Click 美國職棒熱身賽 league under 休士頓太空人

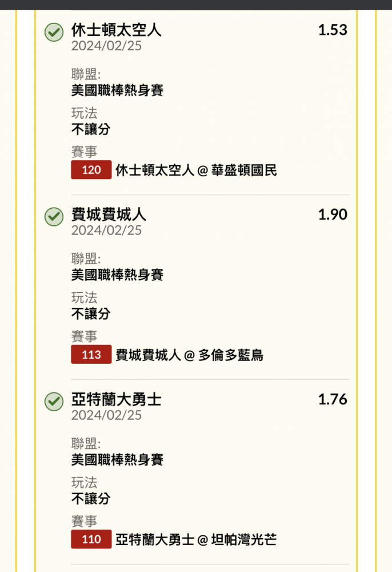[117, 90]
